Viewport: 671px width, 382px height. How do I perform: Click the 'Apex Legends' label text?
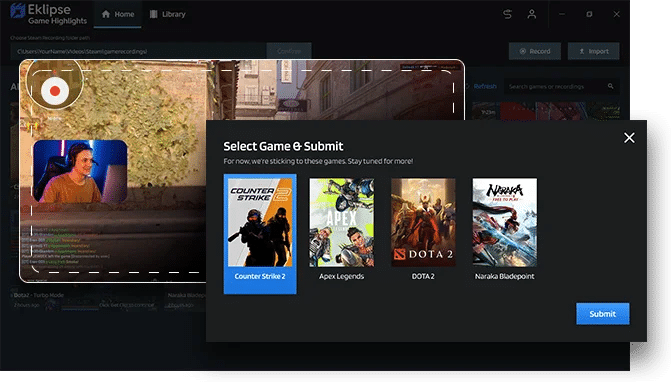coord(341,276)
